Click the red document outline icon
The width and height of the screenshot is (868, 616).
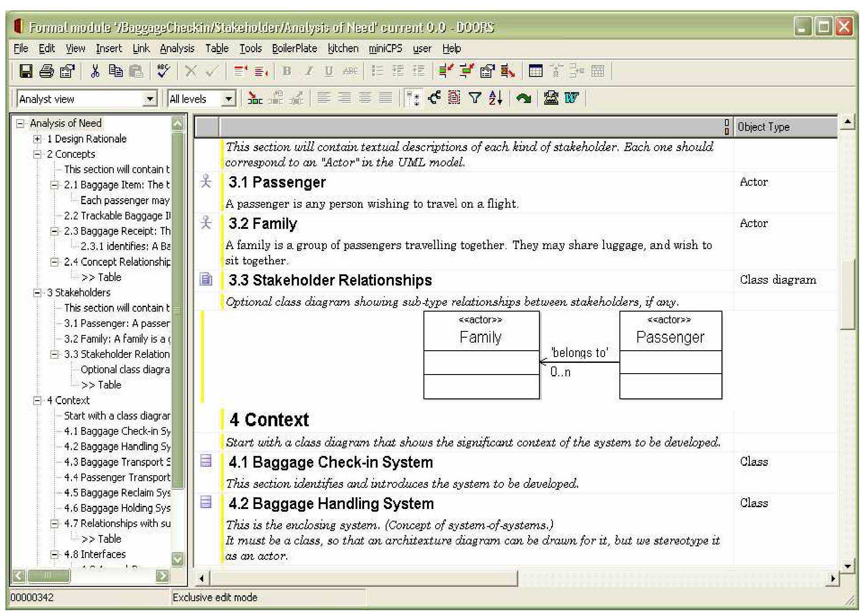454,98
